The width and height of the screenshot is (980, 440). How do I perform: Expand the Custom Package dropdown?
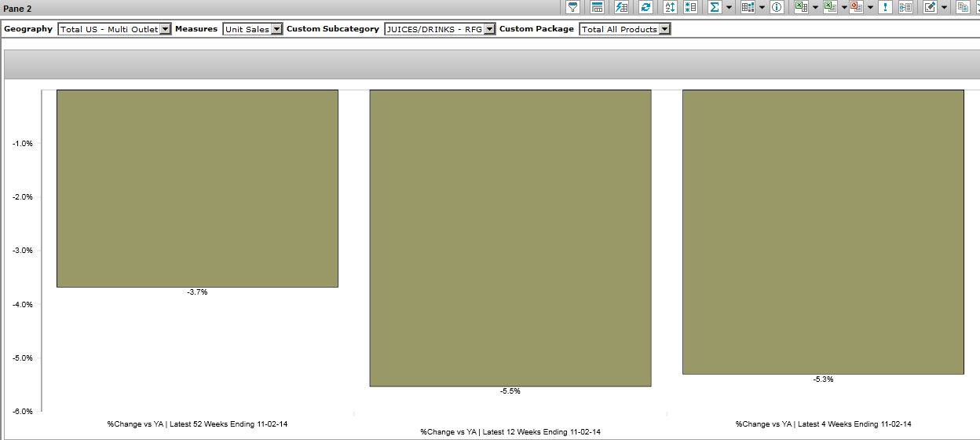click(664, 29)
